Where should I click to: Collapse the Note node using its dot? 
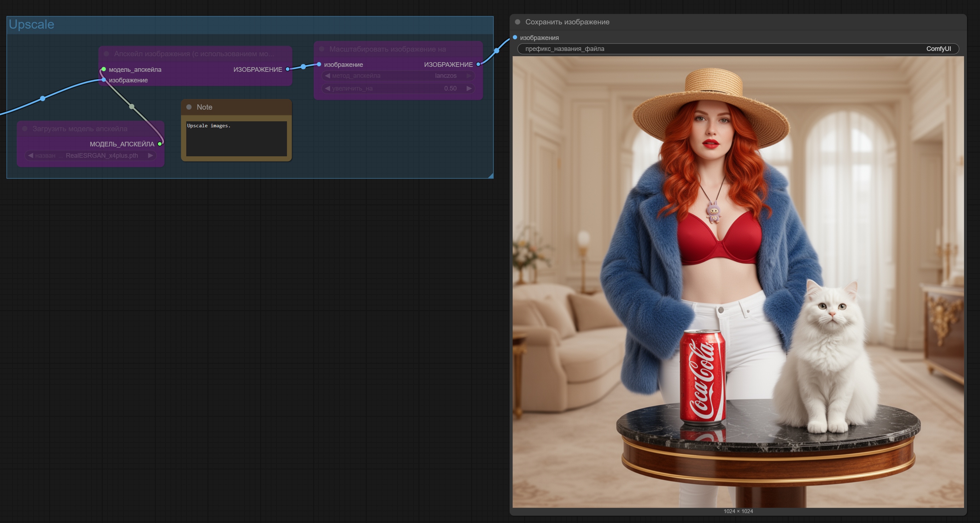[x=189, y=107]
